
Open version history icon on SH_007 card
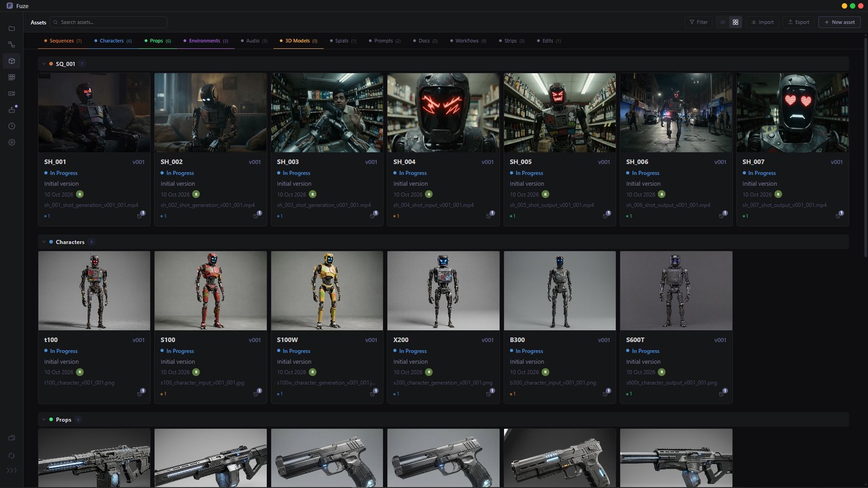coord(839,215)
